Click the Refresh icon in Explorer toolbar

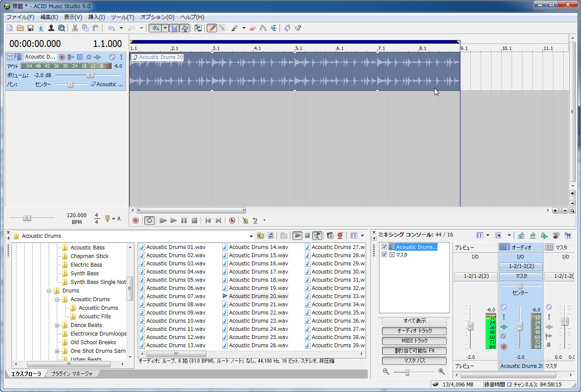click(271, 236)
